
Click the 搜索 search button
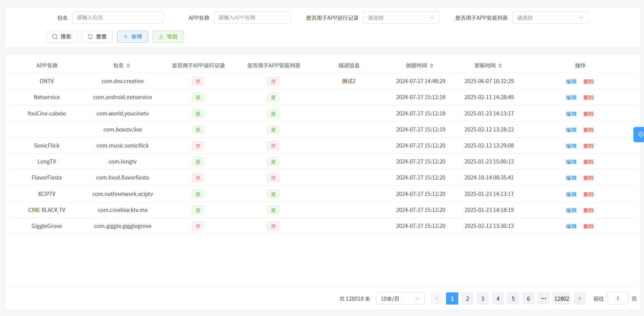pyautogui.click(x=62, y=37)
